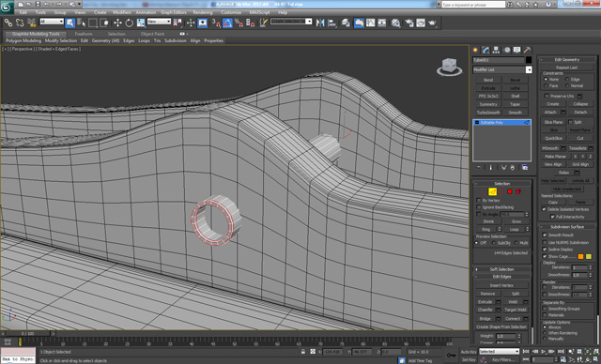Viewport: 601px width, 364px height.
Task: Click the Select and Link icon
Action: coord(8,23)
